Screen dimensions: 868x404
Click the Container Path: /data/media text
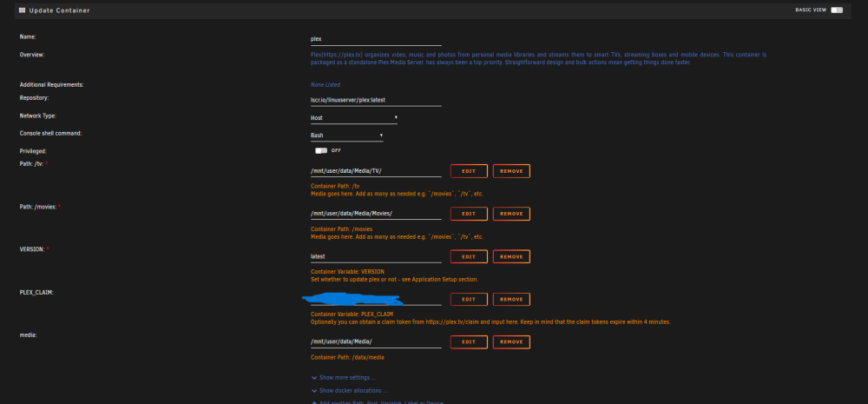347,357
